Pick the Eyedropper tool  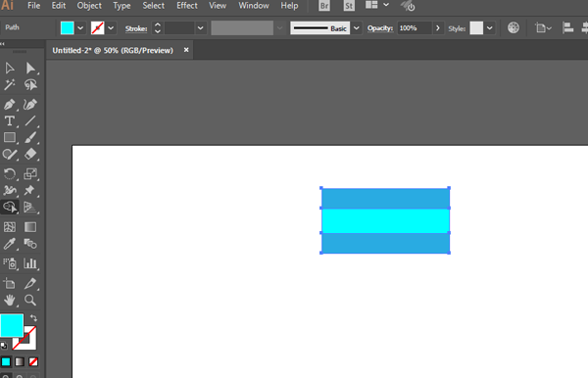click(10, 244)
